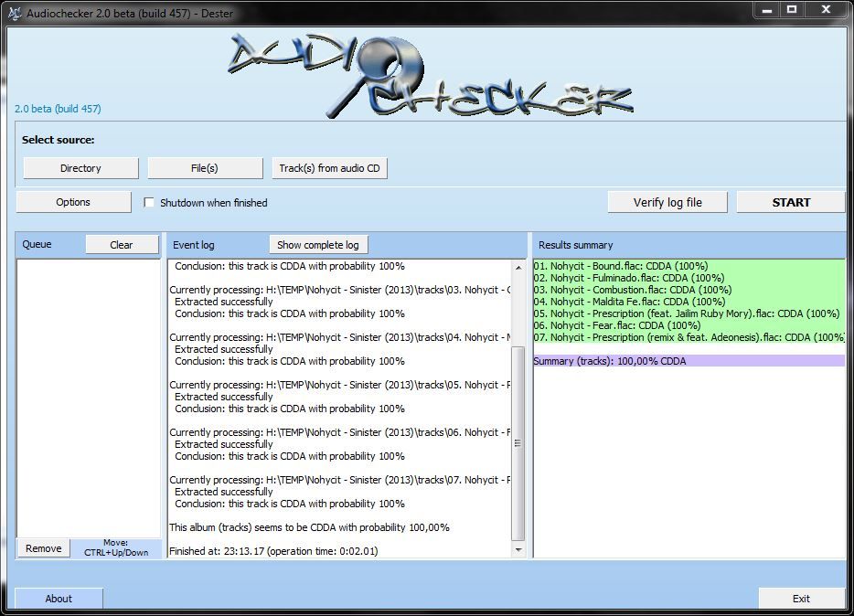
Task: Click log line processing tracks\03. Nohycit
Action: pos(340,290)
